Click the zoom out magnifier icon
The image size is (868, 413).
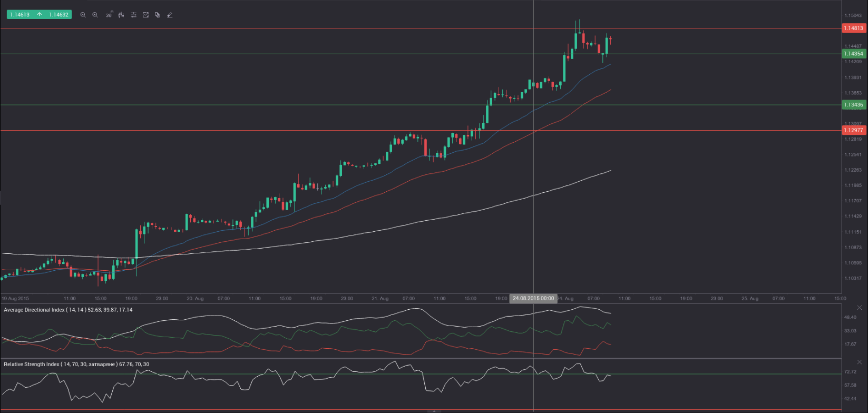tap(83, 15)
